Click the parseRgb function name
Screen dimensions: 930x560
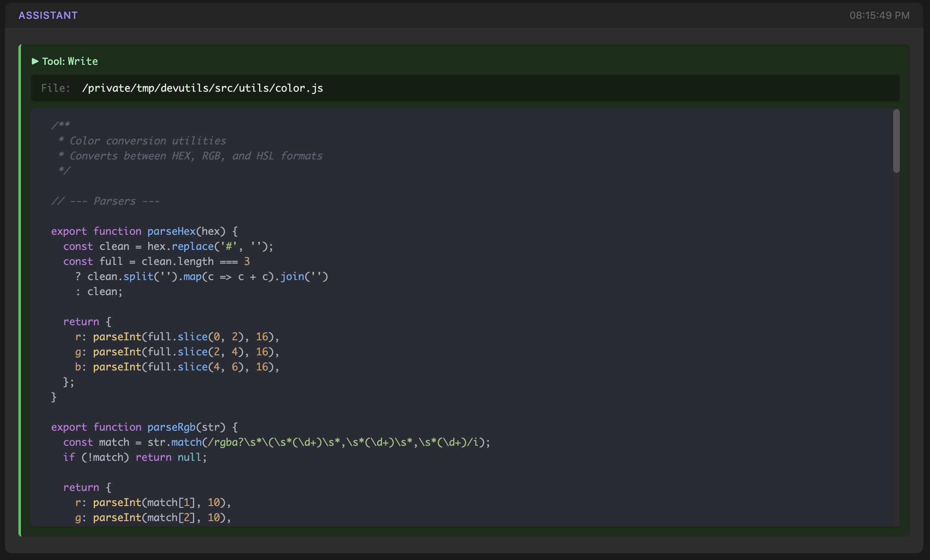[172, 427]
